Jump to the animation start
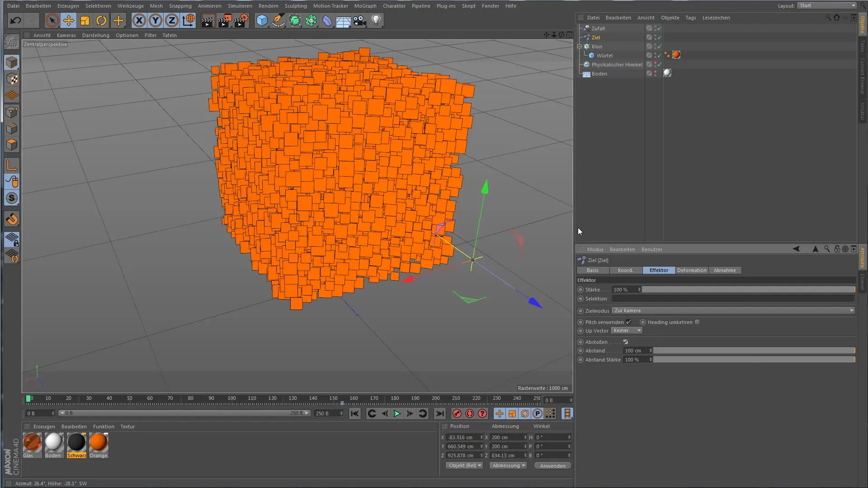Viewport: 868px width, 488px height. point(355,413)
